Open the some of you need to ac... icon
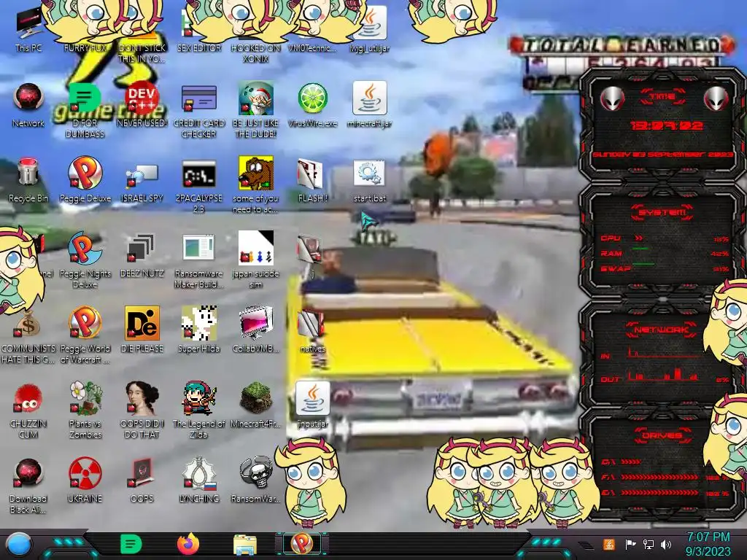This screenshot has height=560, width=747. pyautogui.click(x=256, y=184)
